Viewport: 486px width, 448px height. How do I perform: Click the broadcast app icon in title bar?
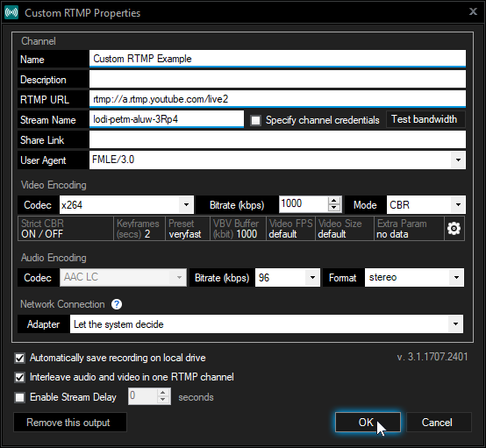click(x=11, y=12)
